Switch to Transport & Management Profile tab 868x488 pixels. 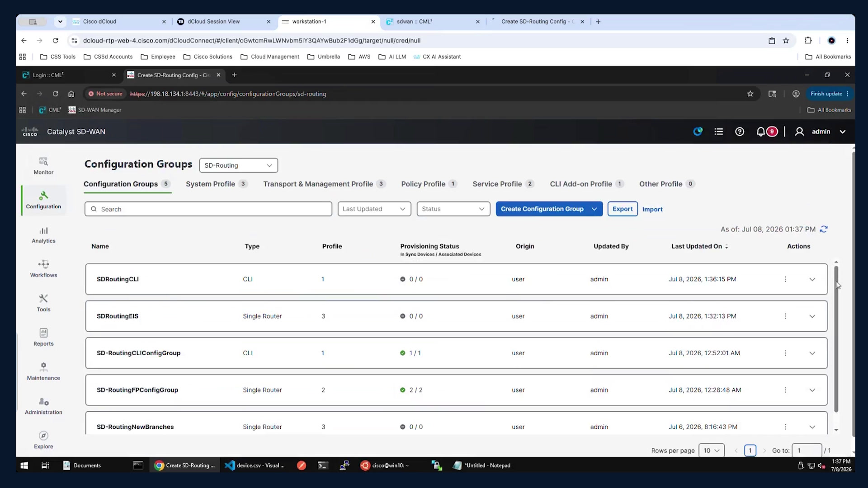324,184
